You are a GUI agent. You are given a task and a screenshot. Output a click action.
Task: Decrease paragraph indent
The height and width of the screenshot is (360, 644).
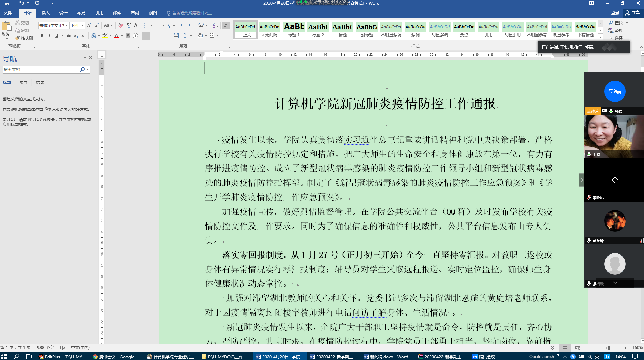coord(183,25)
